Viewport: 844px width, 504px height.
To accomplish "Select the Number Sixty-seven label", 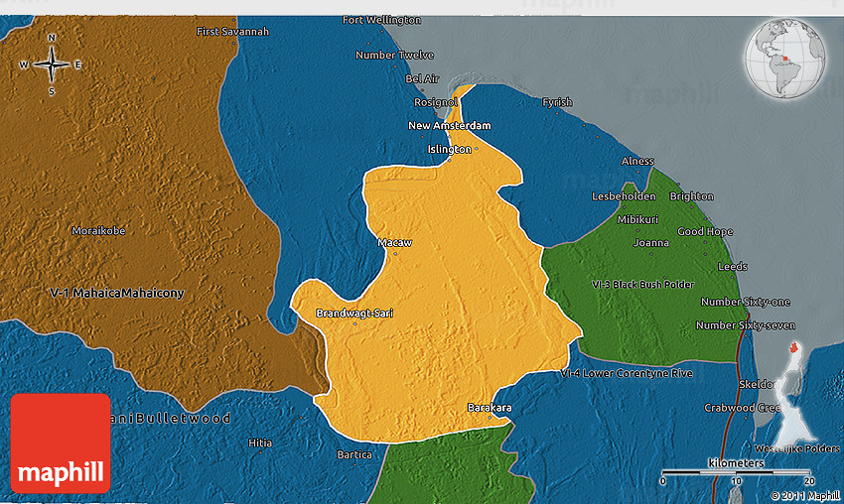I will tap(745, 325).
